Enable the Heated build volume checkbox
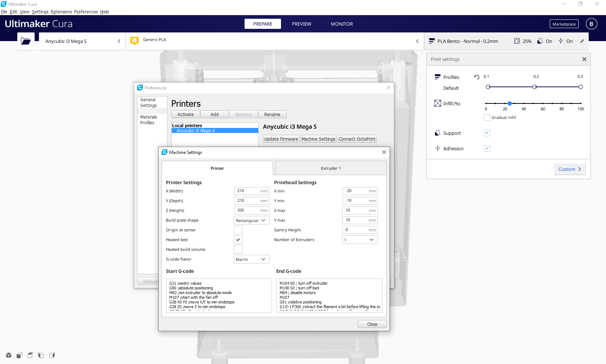Image resolution: width=606 pixels, height=364 pixels. (238, 249)
